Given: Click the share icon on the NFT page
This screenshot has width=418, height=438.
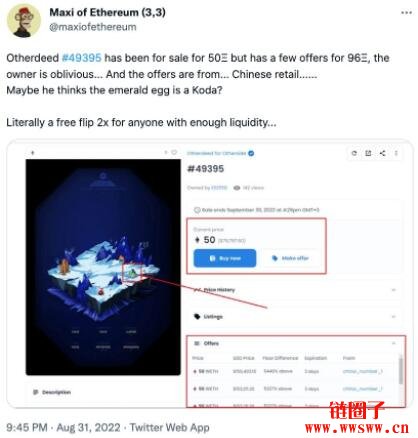Looking at the screenshot, I should [382, 153].
